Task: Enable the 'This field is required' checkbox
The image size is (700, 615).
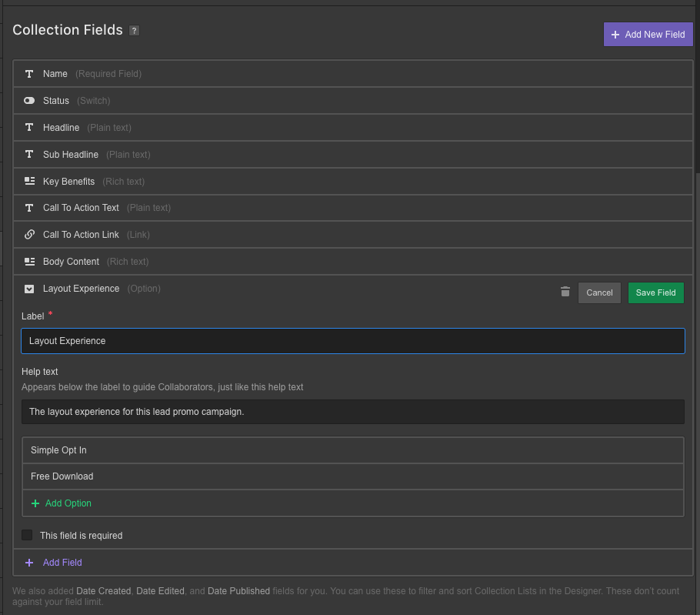Action: coord(28,535)
